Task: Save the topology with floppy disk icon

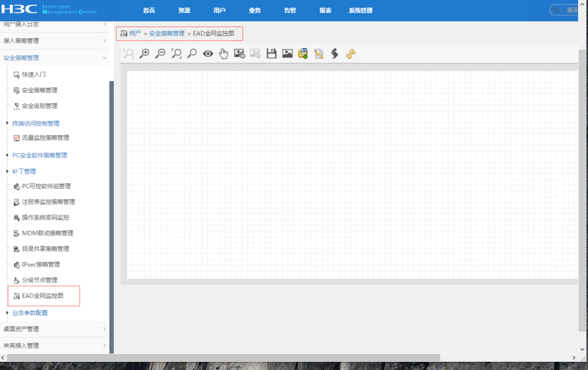Action: [271, 54]
